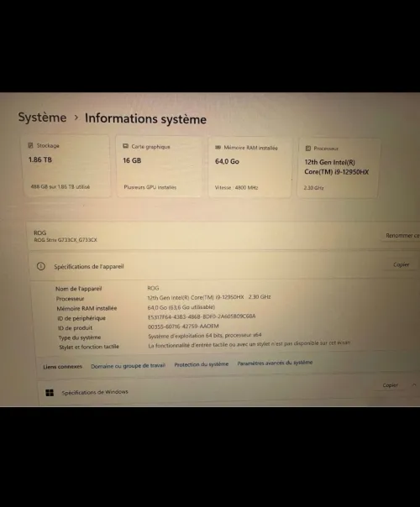The height and width of the screenshot is (507, 420).
Task: Collapse Windows specifications using chevron arrow
Action: tap(414, 384)
